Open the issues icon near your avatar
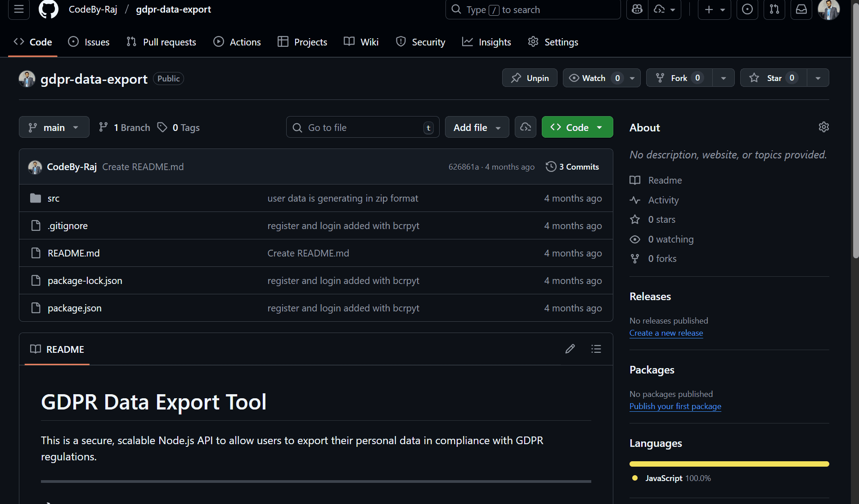 [x=747, y=9]
